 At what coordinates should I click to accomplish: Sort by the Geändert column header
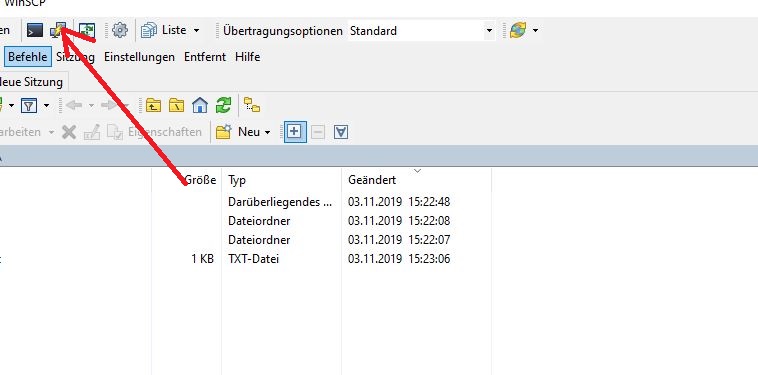tap(372, 180)
